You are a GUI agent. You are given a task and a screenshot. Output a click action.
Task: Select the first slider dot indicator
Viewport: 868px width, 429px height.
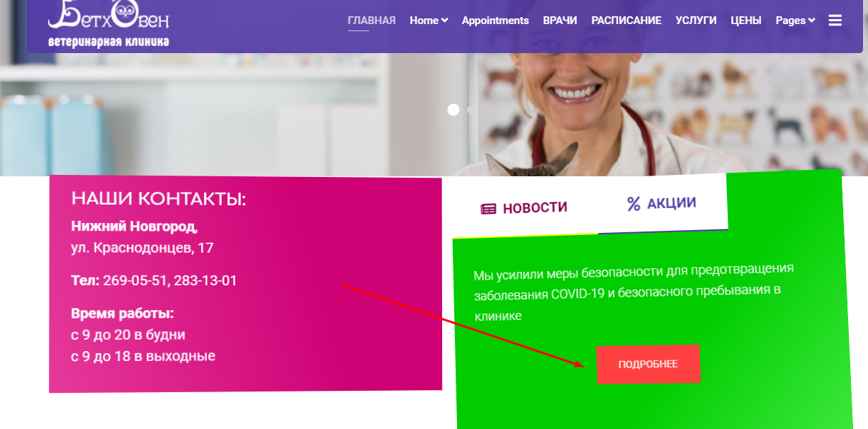[453, 110]
